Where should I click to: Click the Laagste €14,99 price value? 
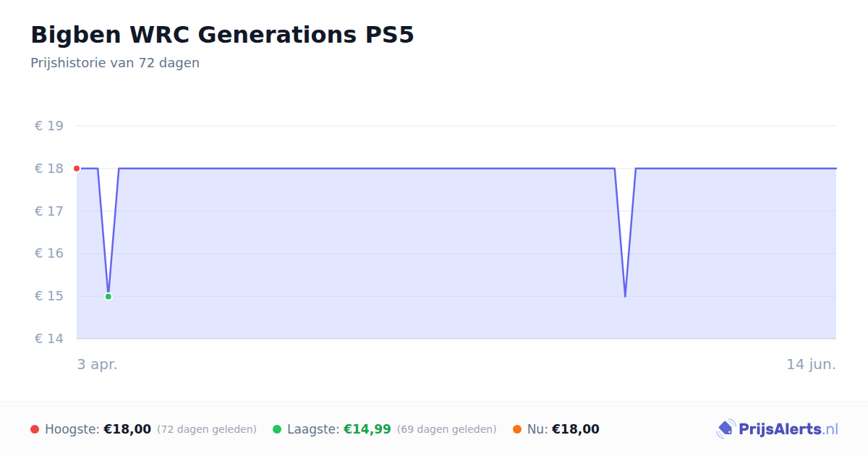point(367,429)
